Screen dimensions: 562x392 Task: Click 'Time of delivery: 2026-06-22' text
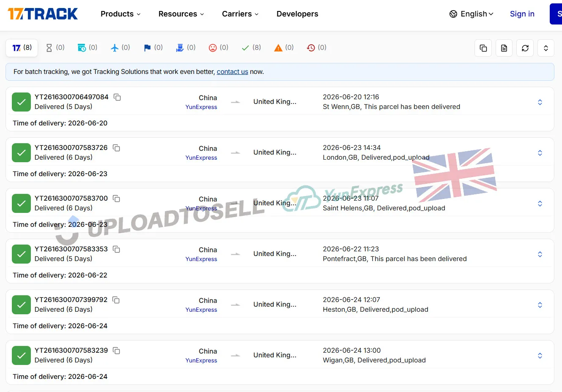60,275
